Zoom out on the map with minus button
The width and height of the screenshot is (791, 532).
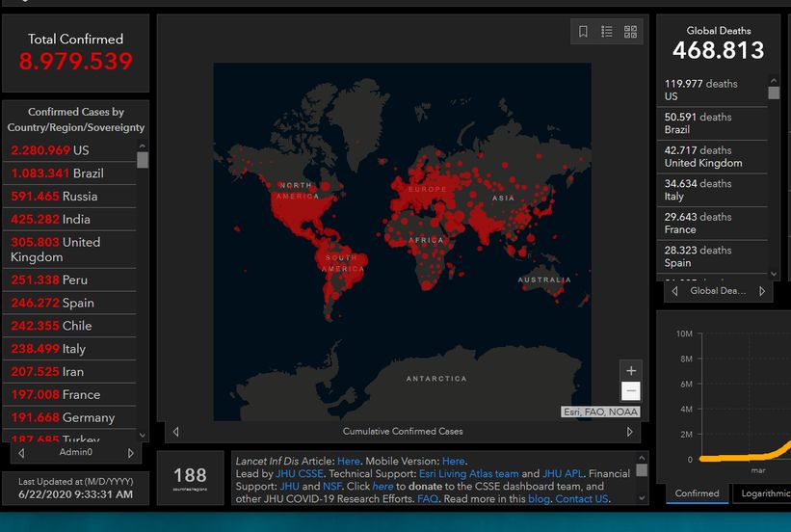click(x=631, y=390)
